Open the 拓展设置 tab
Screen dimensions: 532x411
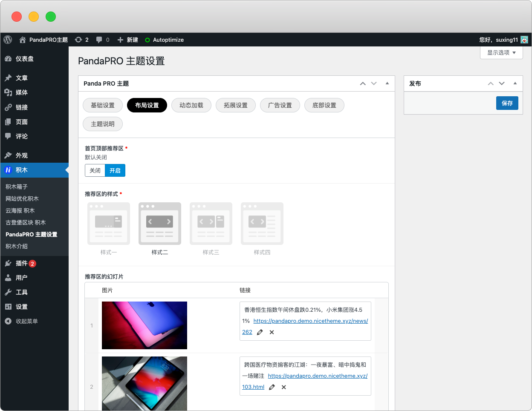[x=236, y=105]
